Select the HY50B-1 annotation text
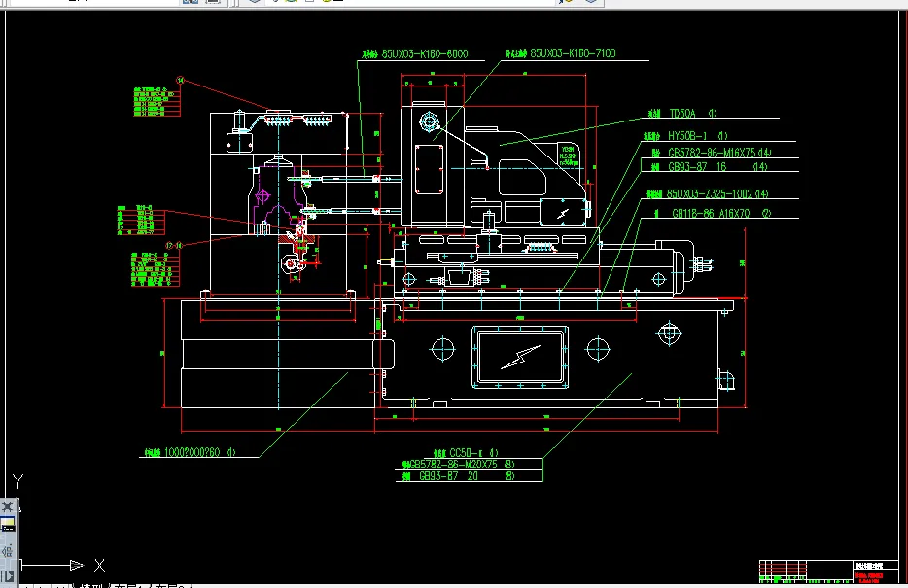The image size is (908, 588). [687, 136]
